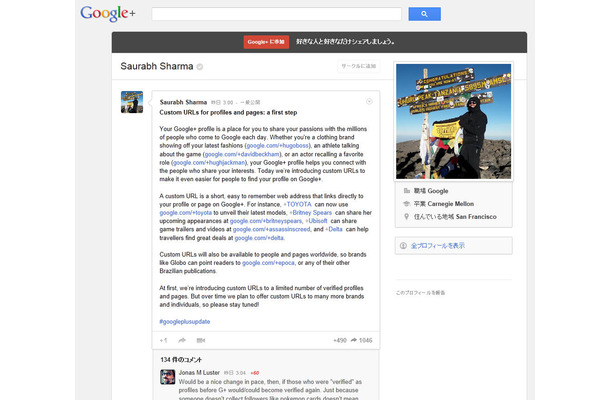Open the google.com/+davidbeckham link
The height and width of the screenshot is (400, 610).
242,154
